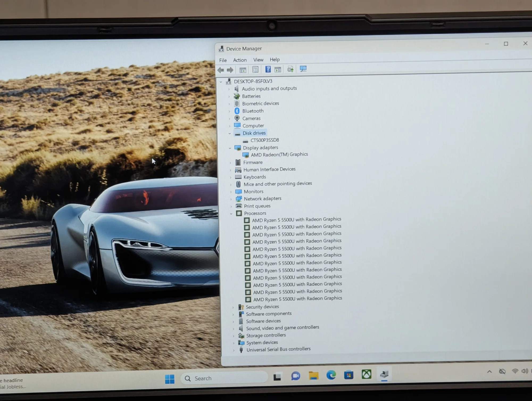Click the Bluetooth icon in device tree
Screen dimensions: 532x401
click(237, 111)
